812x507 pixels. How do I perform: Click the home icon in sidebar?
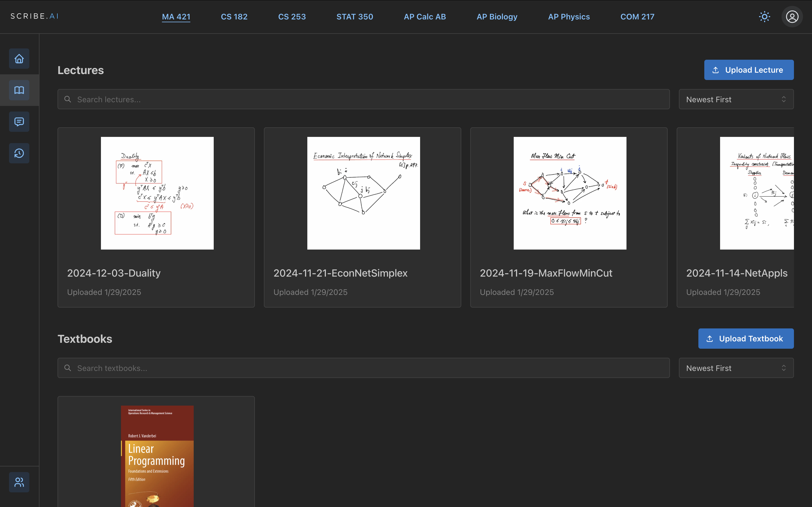[x=19, y=59]
